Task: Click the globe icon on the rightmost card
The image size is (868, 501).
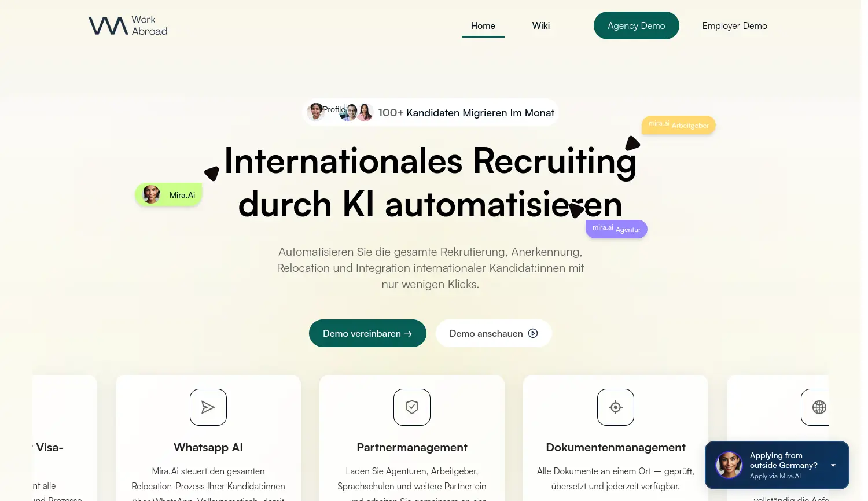Action: pos(819,407)
